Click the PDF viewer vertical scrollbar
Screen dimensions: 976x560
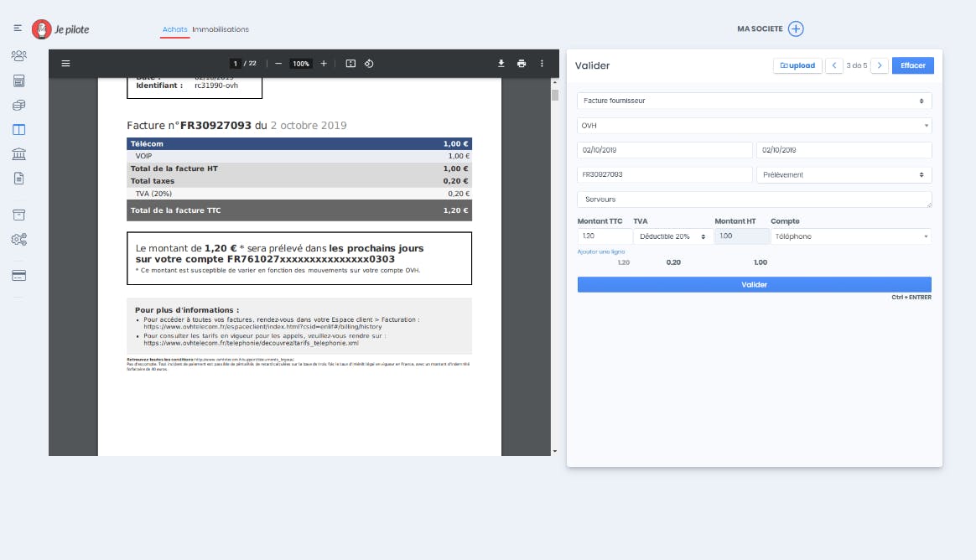[554, 251]
